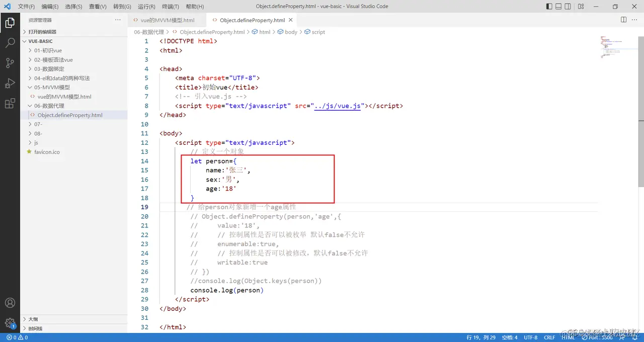Click the <body> tag on line 11
Viewport: 644px width, 342px height.
click(171, 133)
